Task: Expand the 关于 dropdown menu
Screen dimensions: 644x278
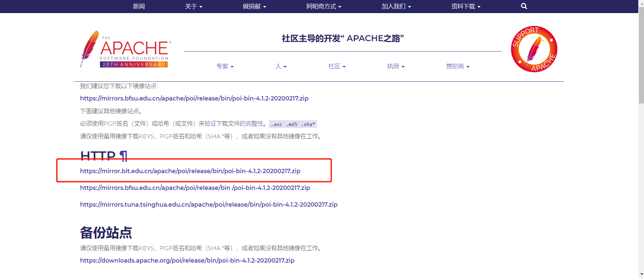Action: (194, 6)
